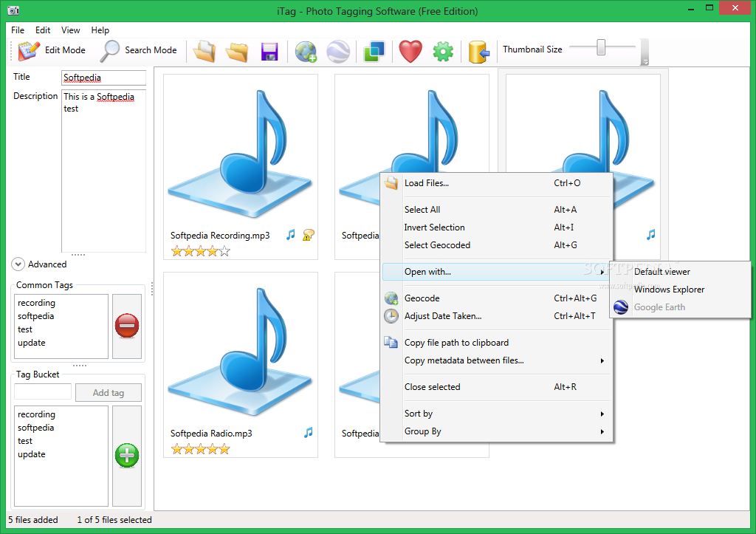Switch to Search Mode
The height and width of the screenshot is (534, 756).
pyautogui.click(x=139, y=51)
